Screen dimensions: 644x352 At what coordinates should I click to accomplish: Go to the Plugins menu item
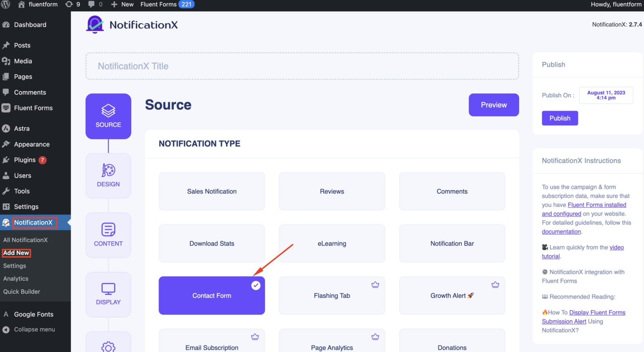pos(25,160)
